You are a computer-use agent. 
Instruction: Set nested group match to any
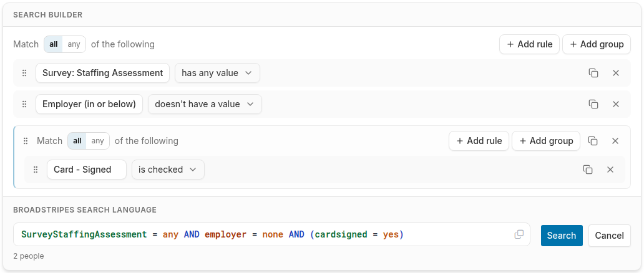click(98, 141)
